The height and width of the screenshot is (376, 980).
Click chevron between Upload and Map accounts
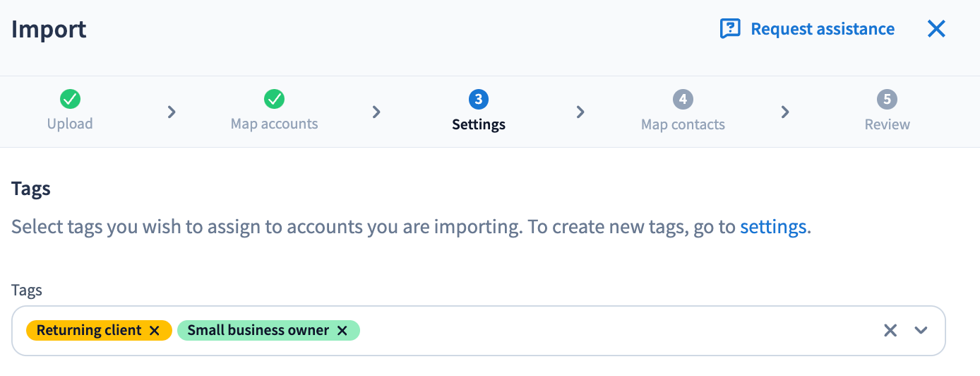[x=172, y=112]
